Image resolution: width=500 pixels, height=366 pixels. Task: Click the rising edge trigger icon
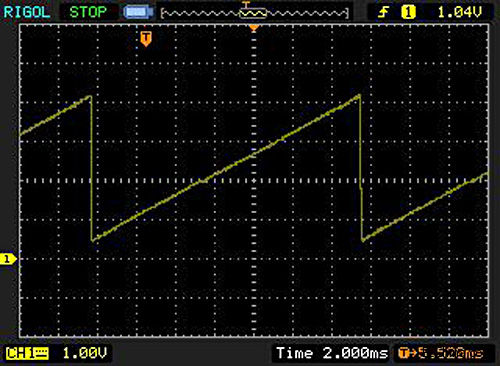pyautogui.click(x=383, y=13)
